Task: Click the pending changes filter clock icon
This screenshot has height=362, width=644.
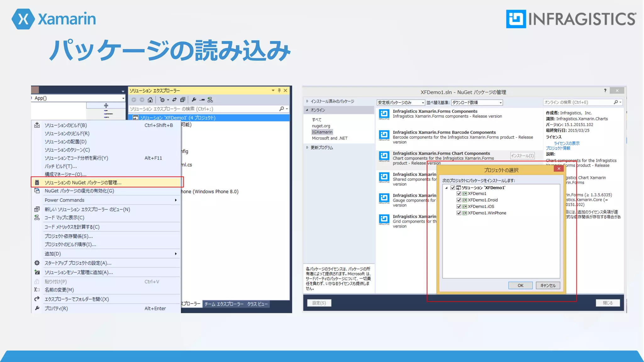Action: pos(162,100)
